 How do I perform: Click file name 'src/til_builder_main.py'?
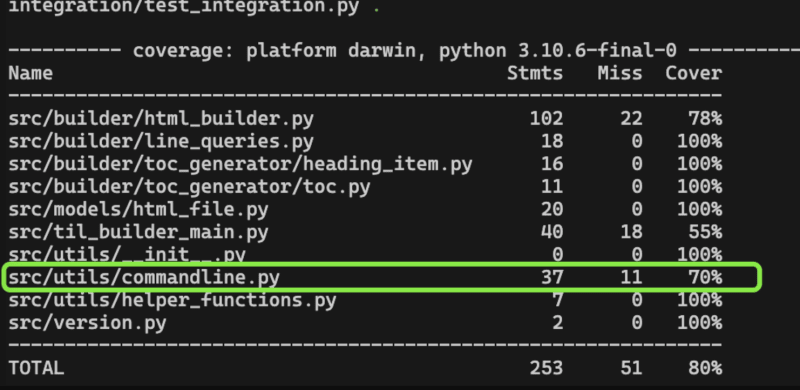pos(138,232)
